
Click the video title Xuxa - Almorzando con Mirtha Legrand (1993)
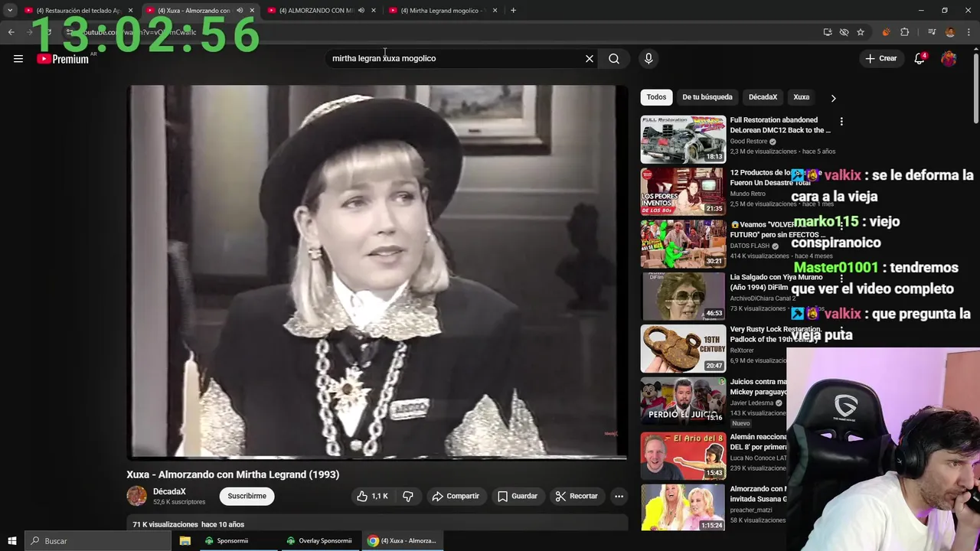(233, 474)
